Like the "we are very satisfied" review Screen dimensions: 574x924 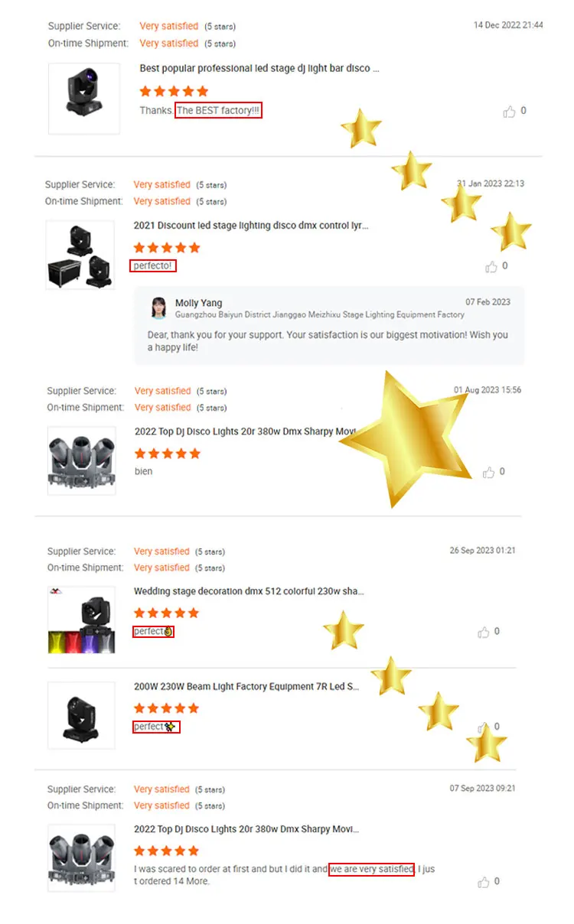click(484, 882)
